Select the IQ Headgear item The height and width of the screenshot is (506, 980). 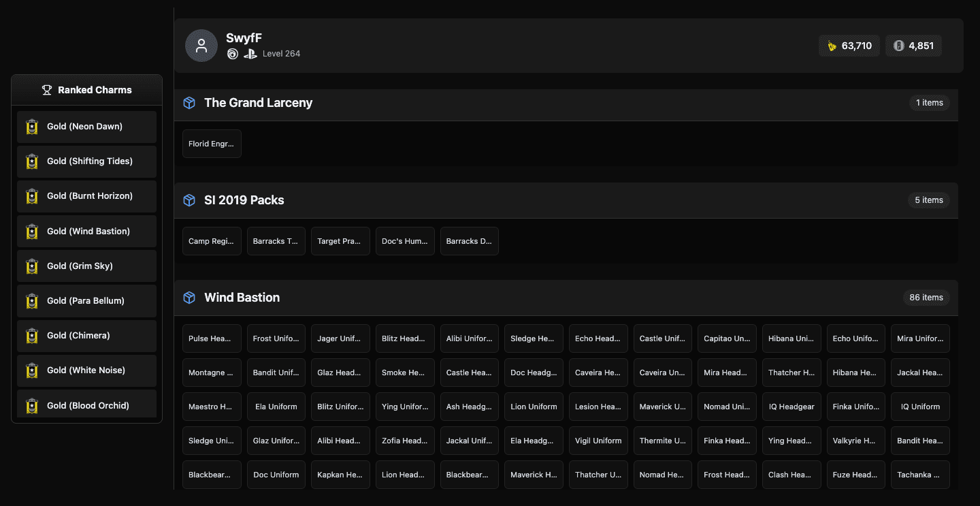point(791,407)
